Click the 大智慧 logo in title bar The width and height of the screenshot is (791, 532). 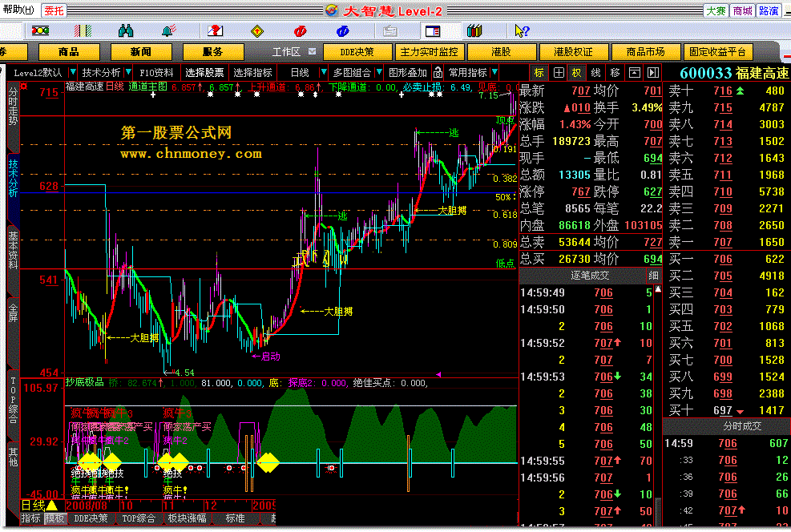coord(332,10)
